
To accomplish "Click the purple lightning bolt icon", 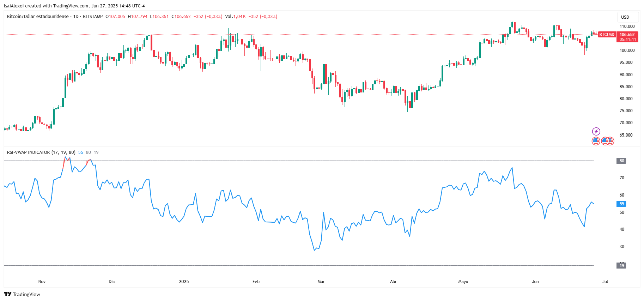I will coord(596,132).
